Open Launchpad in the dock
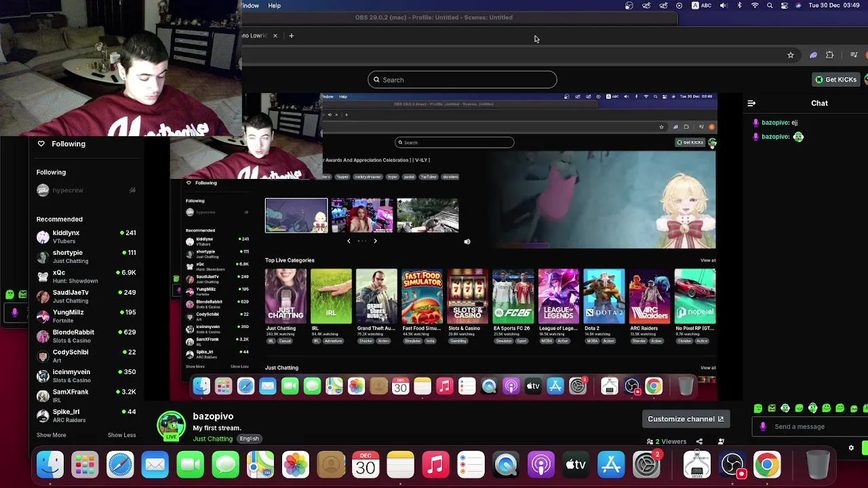 click(85, 465)
